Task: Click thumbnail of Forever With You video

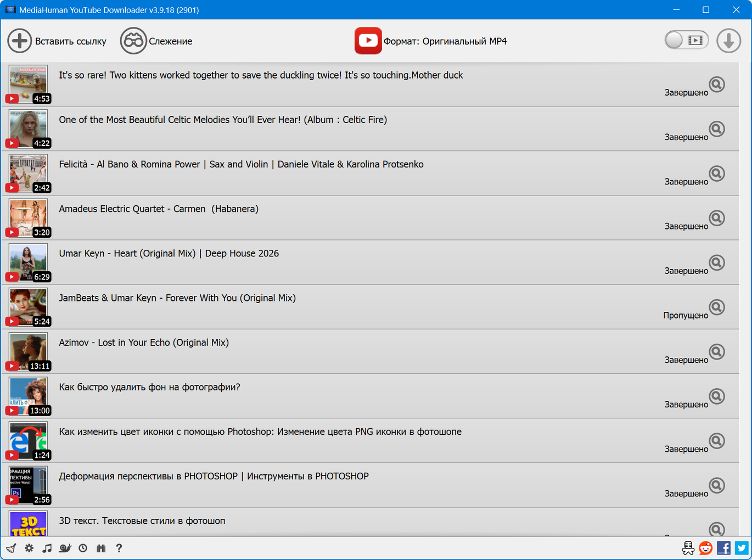Action: point(29,307)
